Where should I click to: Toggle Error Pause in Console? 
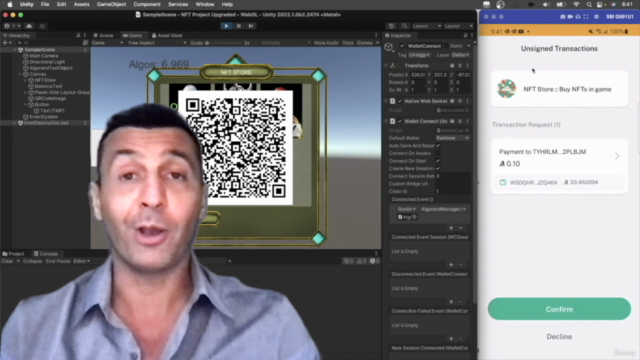point(58,261)
